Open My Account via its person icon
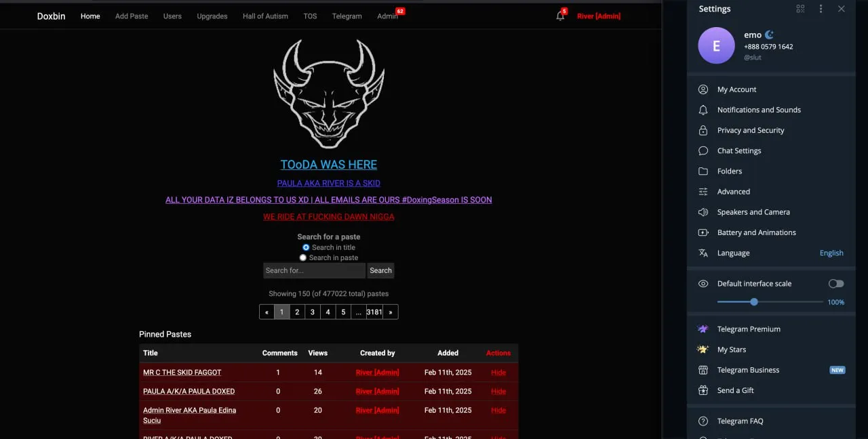 pos(703,89)
